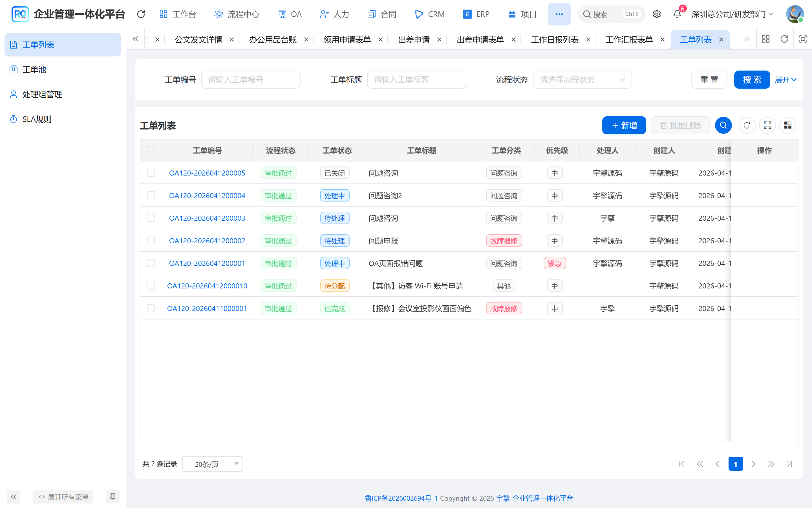Open the notifications bell with badge 6
The image size is (812, 508).
click(x=677, y=14)
